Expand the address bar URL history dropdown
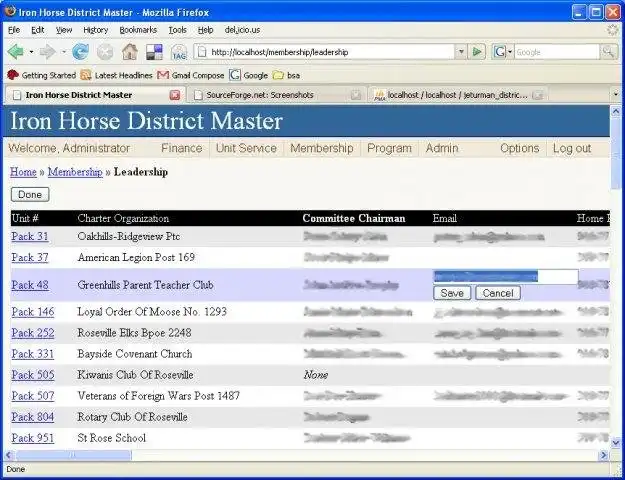 pyautogui.click(x=461, y=52)
